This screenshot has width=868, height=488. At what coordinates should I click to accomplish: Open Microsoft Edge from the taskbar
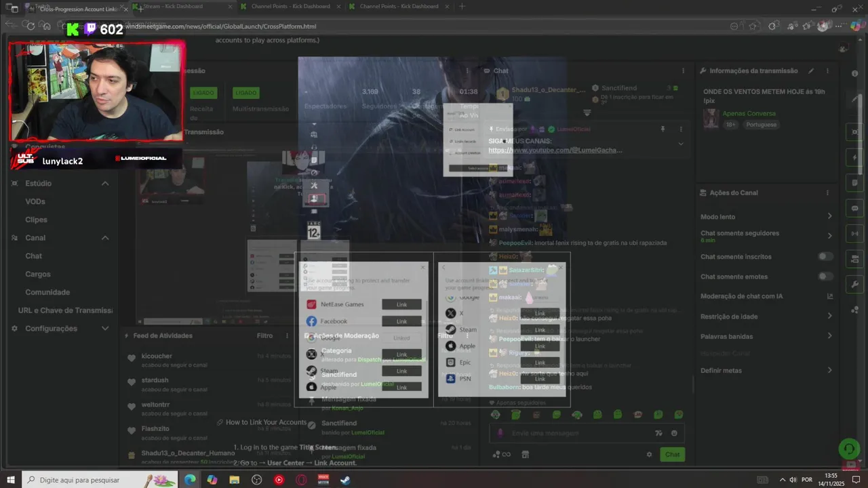(190, 480)
